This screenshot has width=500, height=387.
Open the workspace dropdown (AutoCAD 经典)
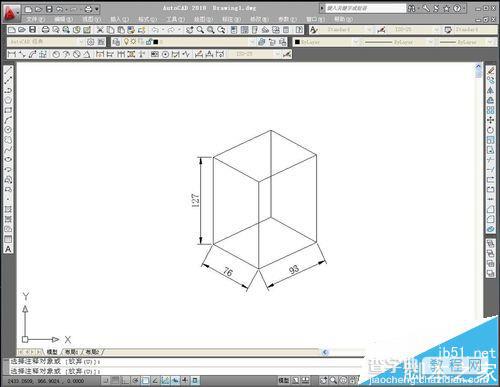(x=45, y=42)
